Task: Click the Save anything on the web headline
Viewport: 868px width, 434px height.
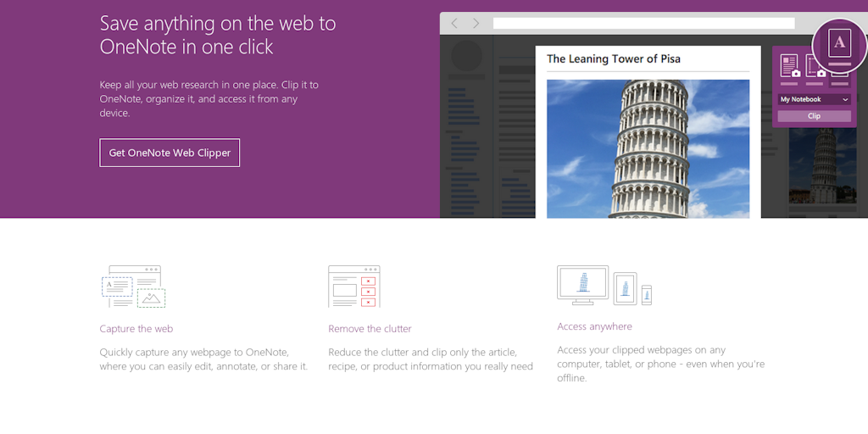Action: [x=218, y=35]
